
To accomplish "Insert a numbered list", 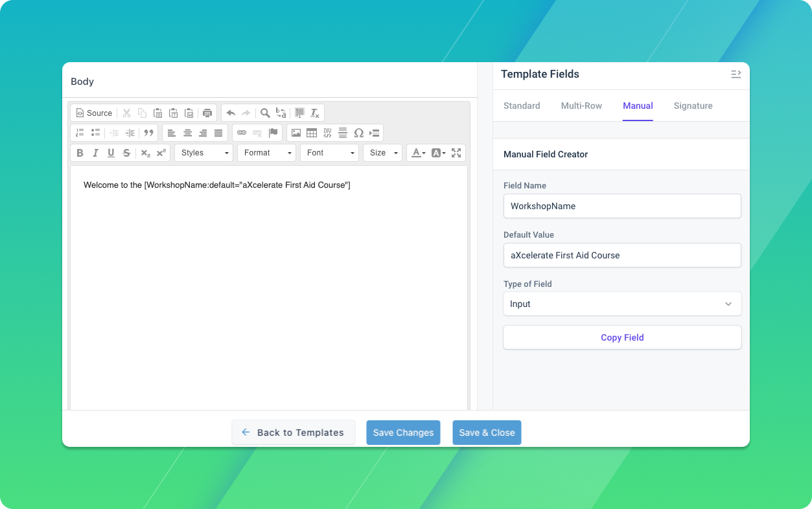I will (x=80, y=133).
